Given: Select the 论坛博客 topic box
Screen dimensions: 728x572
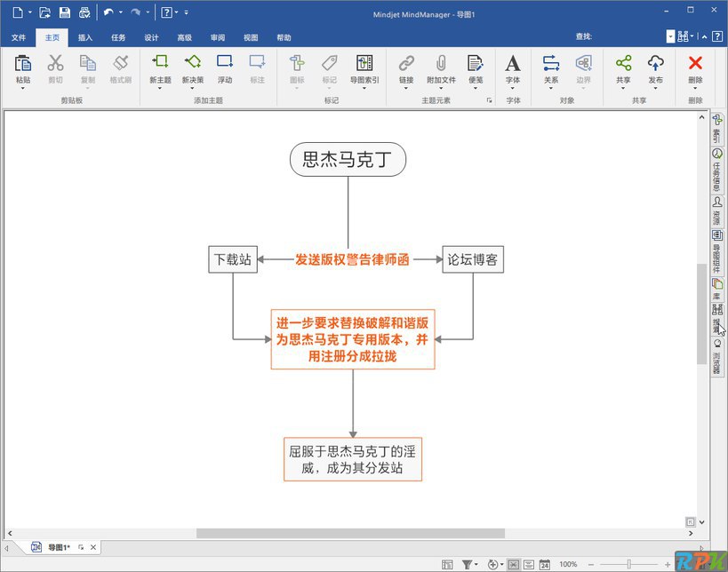Looking at the screenshot, I should tap(473, 259).
